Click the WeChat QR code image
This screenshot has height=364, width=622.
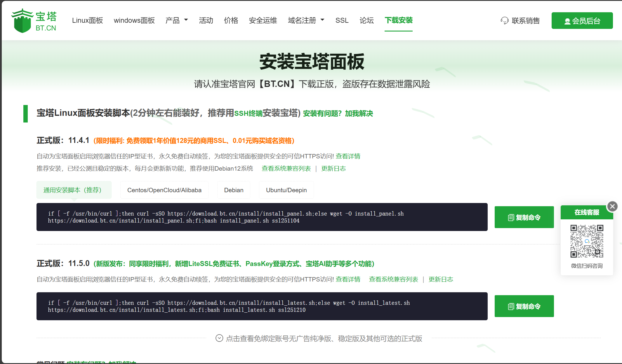pyautogui.click(x=587, y=241)
